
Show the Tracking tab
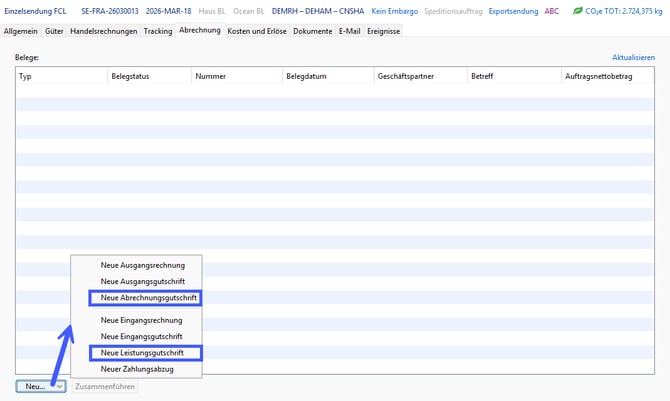158,31
